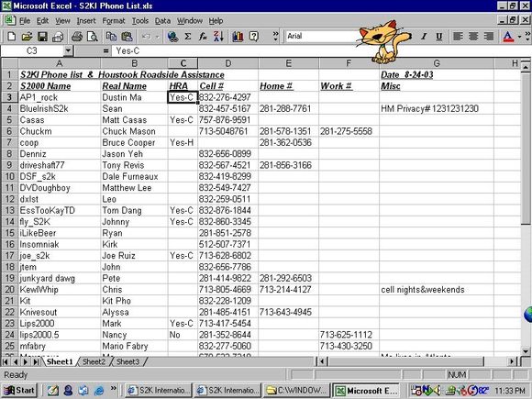Switch to the Sheet2 tab
This screenshot has width=532, height=399.
click(x=94, y=361)
